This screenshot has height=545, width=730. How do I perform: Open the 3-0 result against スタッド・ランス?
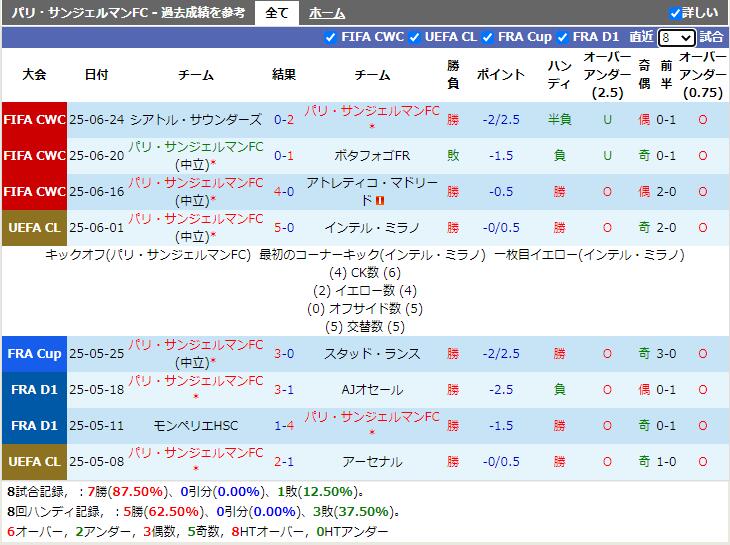tap(284, 354)
